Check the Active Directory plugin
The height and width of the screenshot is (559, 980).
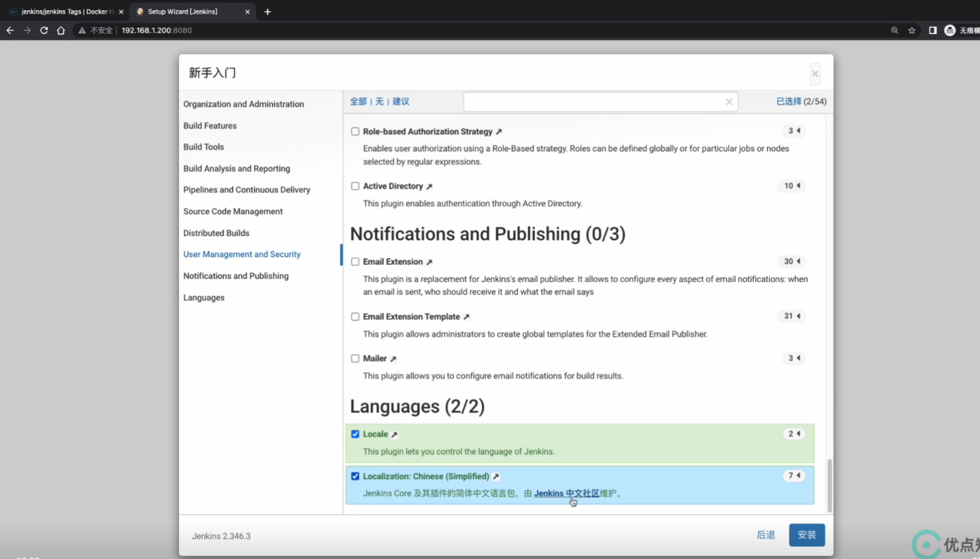(x=355, y=186)
